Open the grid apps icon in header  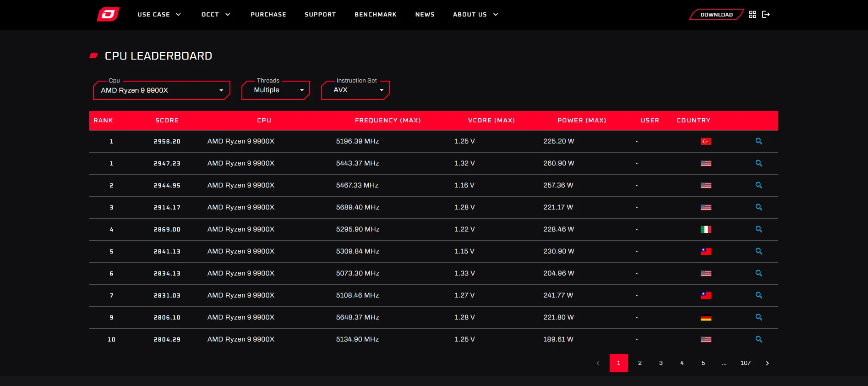(753, 15)
